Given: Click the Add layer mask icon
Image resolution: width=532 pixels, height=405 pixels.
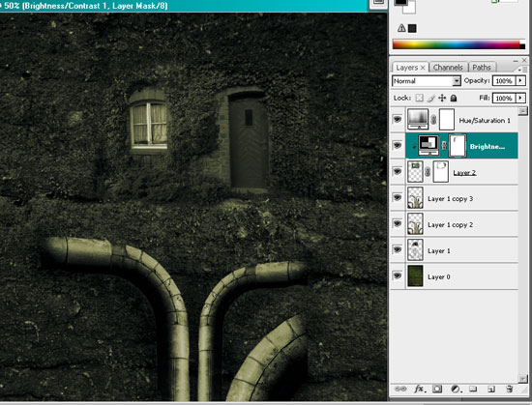Looking at the screenshot, I should 437,389.
